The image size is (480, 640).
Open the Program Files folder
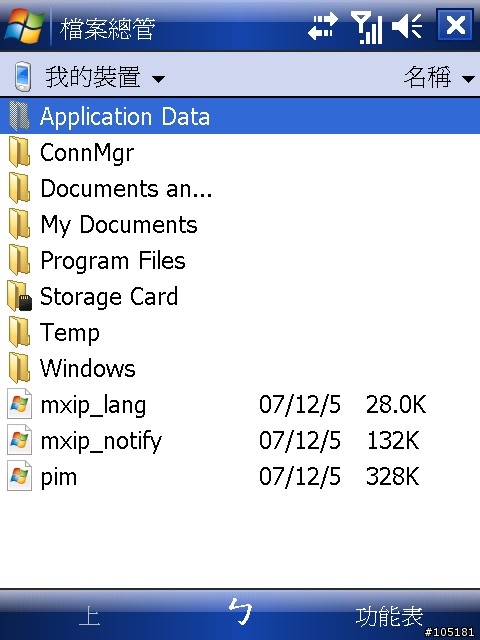point(240,260)
